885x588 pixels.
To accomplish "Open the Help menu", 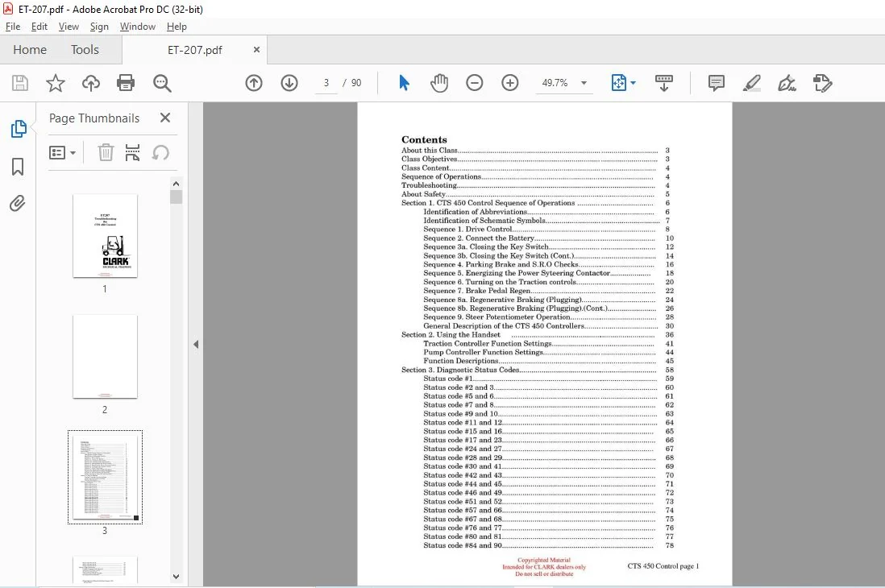I will (176, 27).
